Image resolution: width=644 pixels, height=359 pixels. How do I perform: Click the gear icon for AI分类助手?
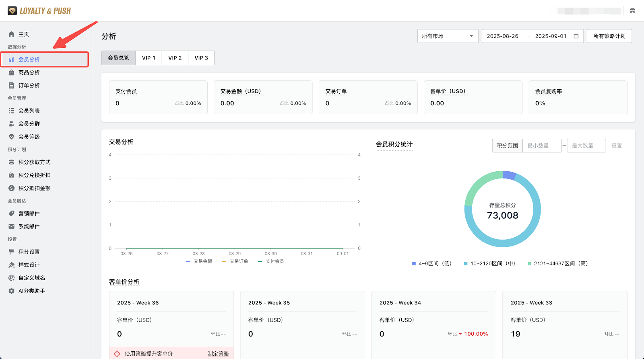click(12, 291)
